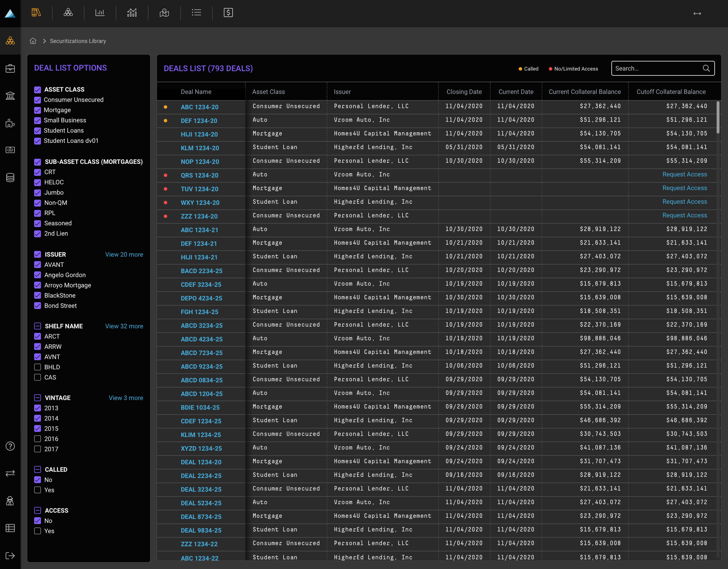This screenshot has width=728, height=569.
Task: Open the table grid sidebar icon
Action: click(x=10, y=528)
